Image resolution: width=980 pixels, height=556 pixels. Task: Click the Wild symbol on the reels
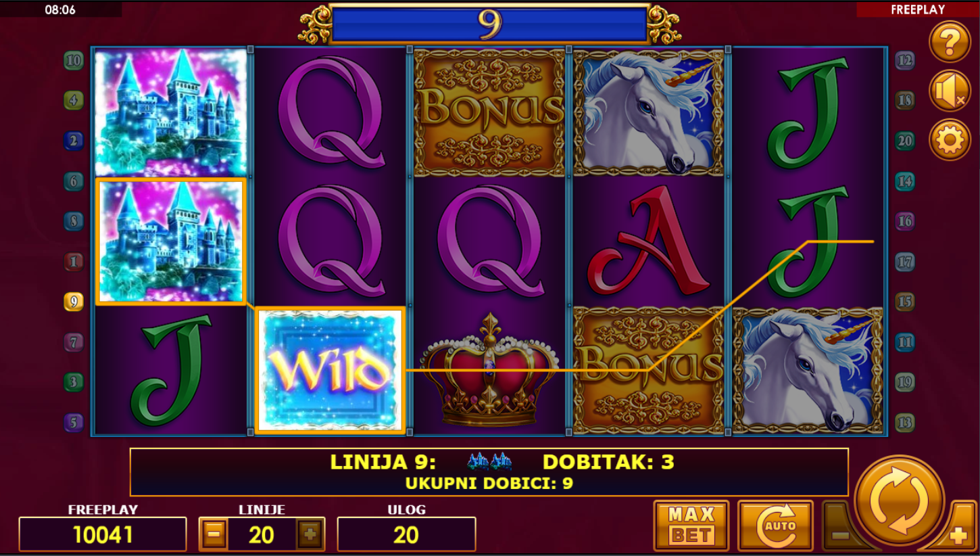point(330,370)
